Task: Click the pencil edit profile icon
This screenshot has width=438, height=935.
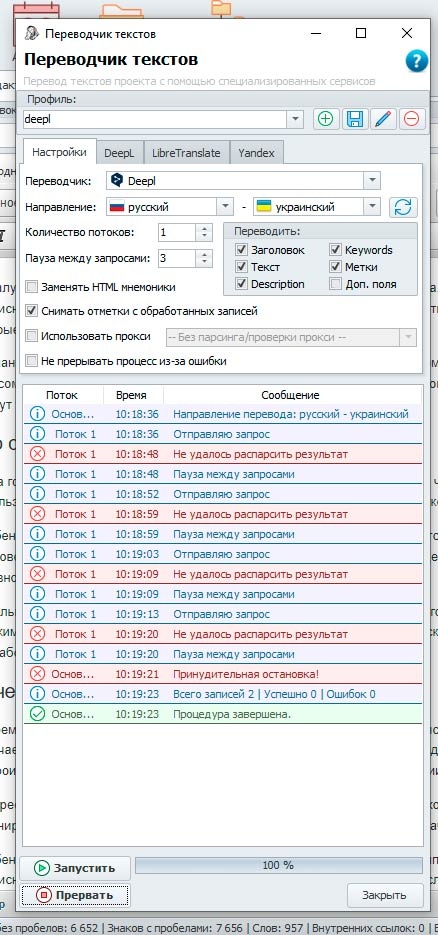Action: click(383, 119)
